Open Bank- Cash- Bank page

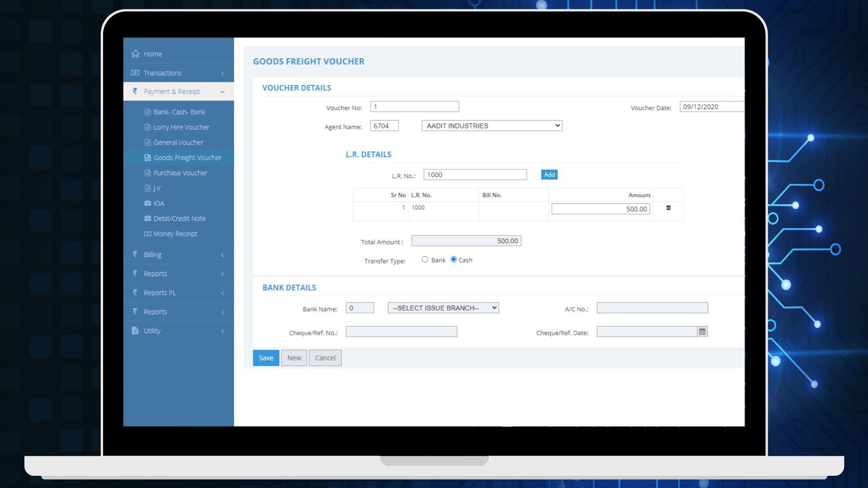click(179, 112)
